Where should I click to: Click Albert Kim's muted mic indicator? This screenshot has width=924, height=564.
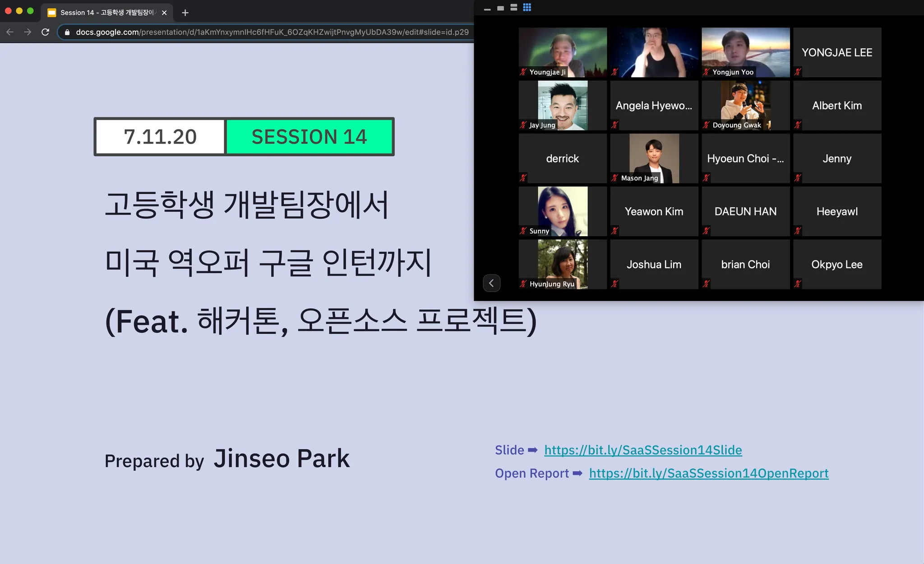798,125
